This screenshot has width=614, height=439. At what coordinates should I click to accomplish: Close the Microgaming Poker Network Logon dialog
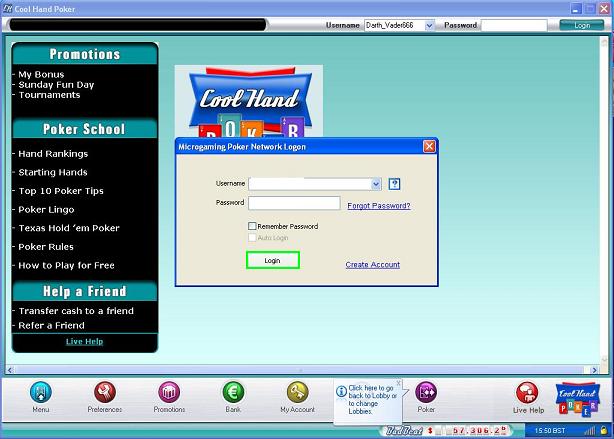429,146
